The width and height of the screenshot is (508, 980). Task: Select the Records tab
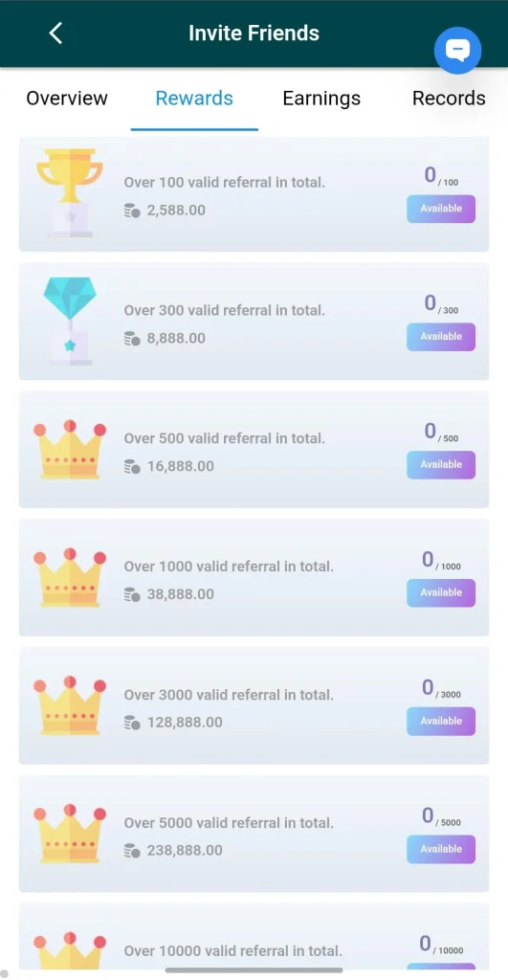click(449, 99)
